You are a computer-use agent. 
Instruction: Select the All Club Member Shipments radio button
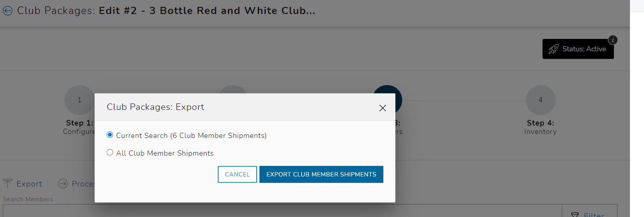(x=110, y=152)
